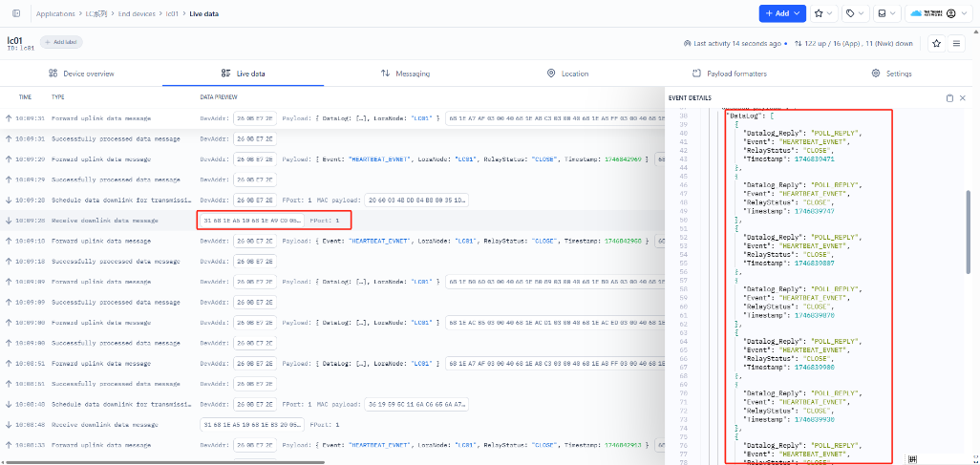Select the 10:09:28 Schedule data downlink row
The height and width of the screenshot is (465, 980).
331,200
